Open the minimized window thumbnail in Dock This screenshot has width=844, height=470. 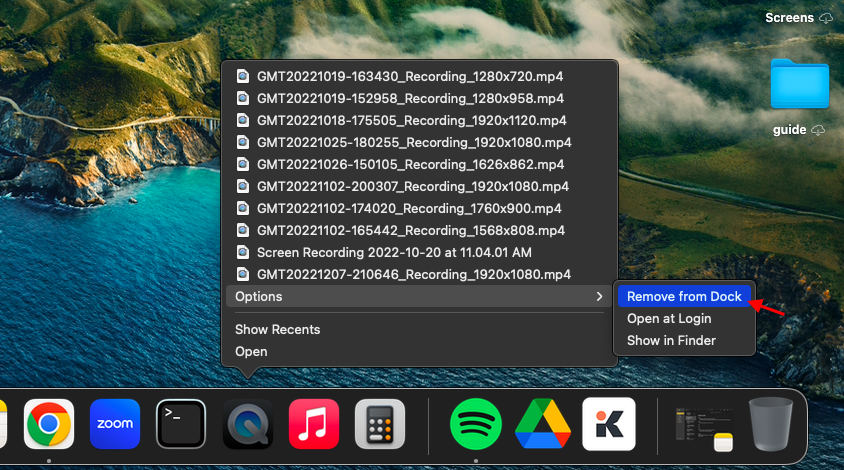[x=704, y=429]
